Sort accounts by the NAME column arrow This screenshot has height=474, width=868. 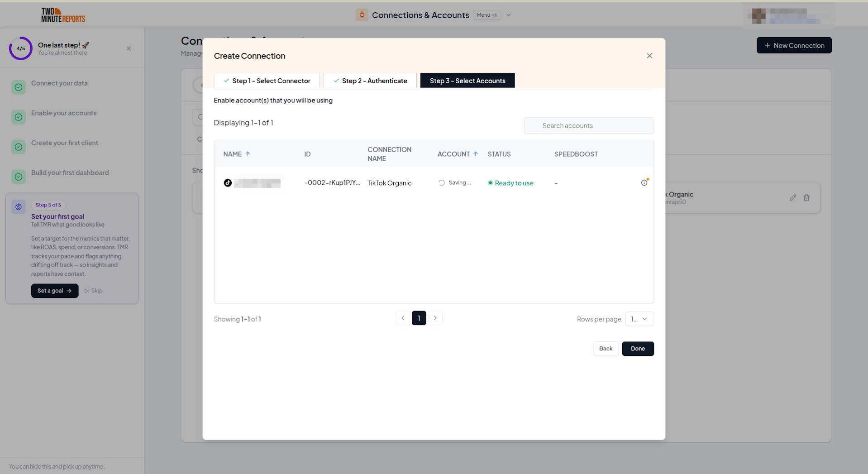tap(248, 154)
